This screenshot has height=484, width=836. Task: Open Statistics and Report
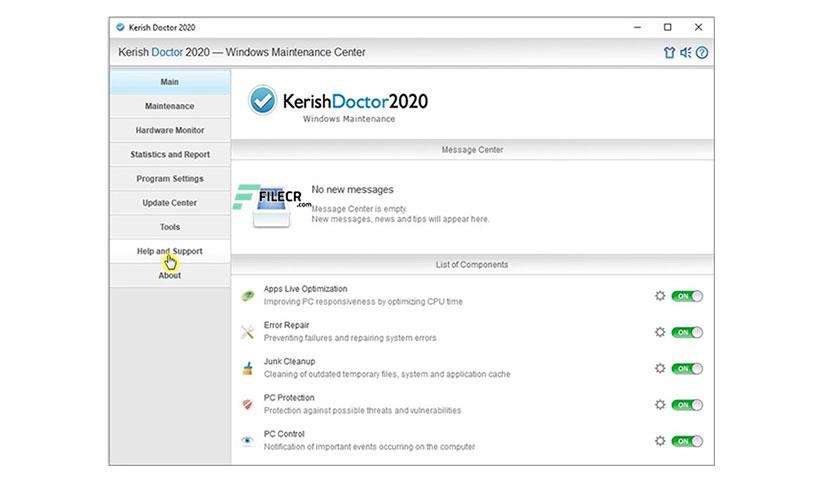tap(170, 154)
